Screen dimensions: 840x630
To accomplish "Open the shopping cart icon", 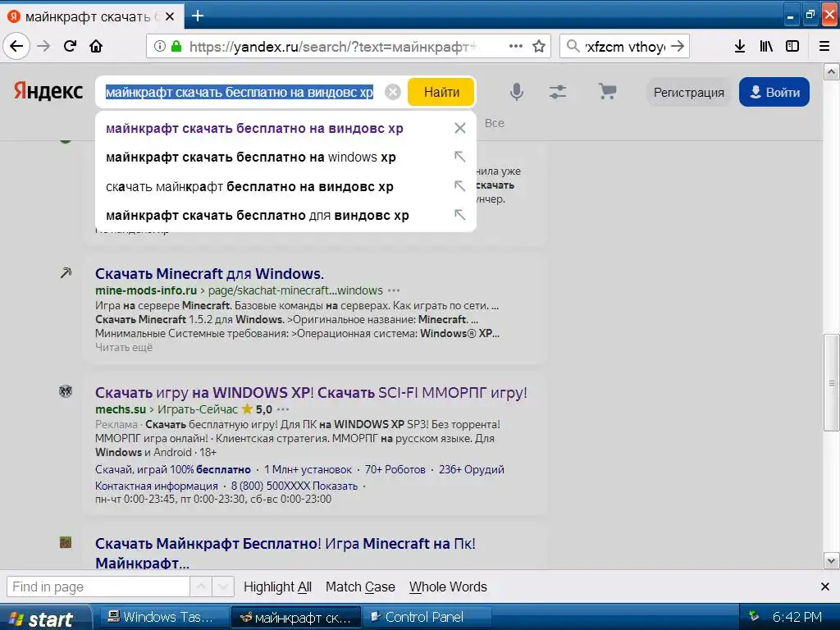I will click(607, 92).
